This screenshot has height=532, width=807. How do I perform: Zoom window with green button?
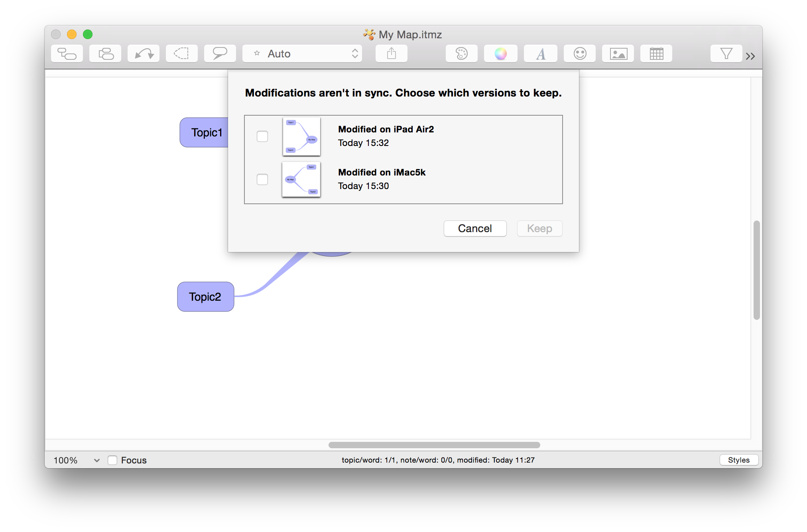pyautogui.click(x=88, y=34)
